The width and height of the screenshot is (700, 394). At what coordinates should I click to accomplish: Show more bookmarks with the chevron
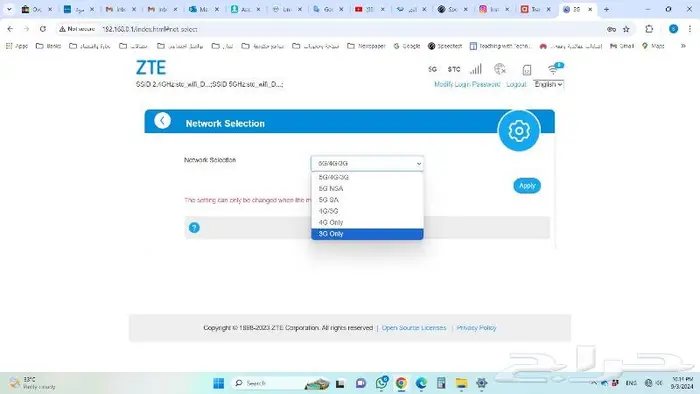(x=683, y=46)
